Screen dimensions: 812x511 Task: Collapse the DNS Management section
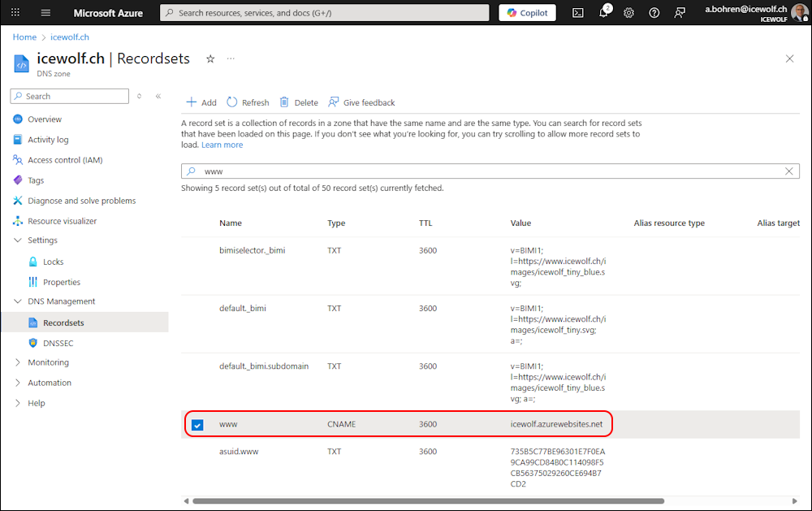point(18,301)
